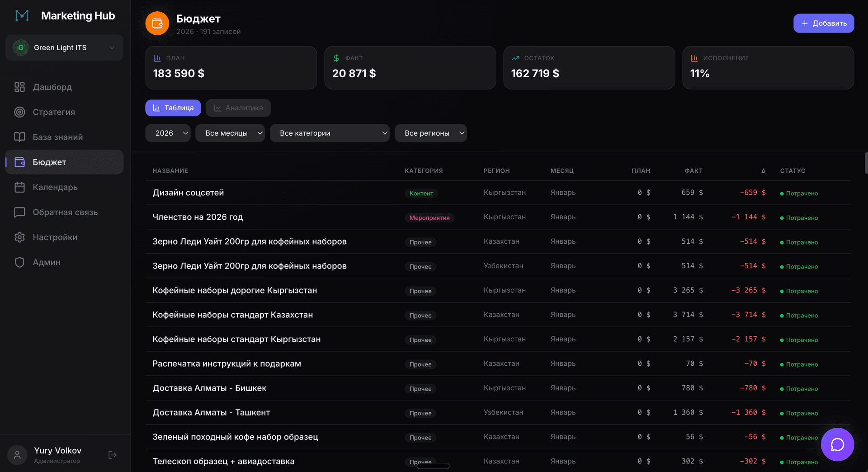The image size is (868, 472).
Task: Open Дашборд from the sidebar
Action: pos(52,87)
